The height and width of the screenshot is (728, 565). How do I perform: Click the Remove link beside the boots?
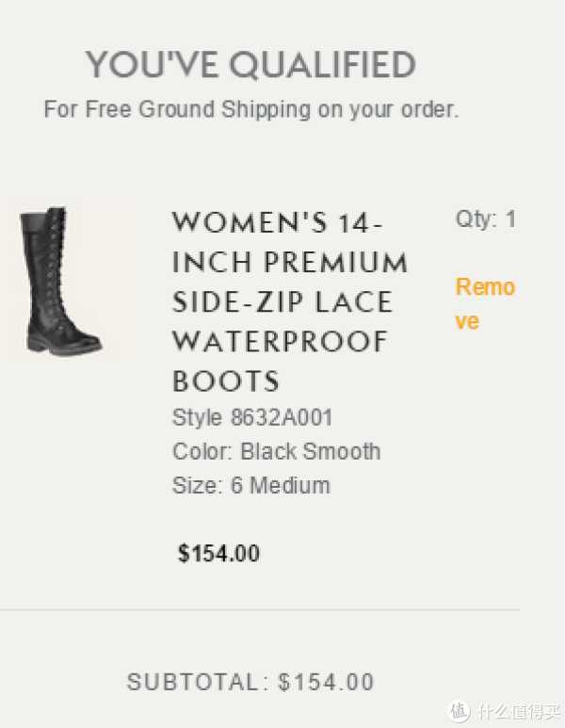point(485,303)
